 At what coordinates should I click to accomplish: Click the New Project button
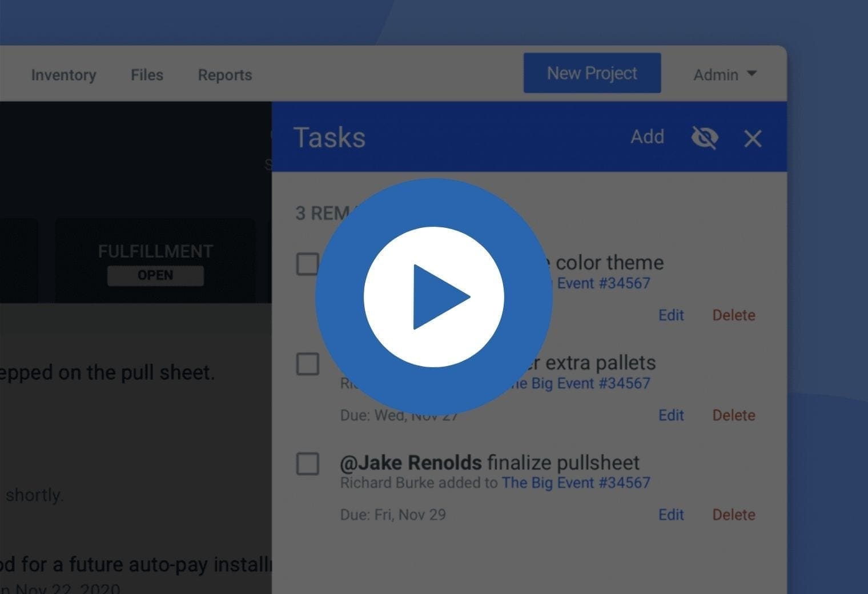pyautogui.click(x=592, y=73)
